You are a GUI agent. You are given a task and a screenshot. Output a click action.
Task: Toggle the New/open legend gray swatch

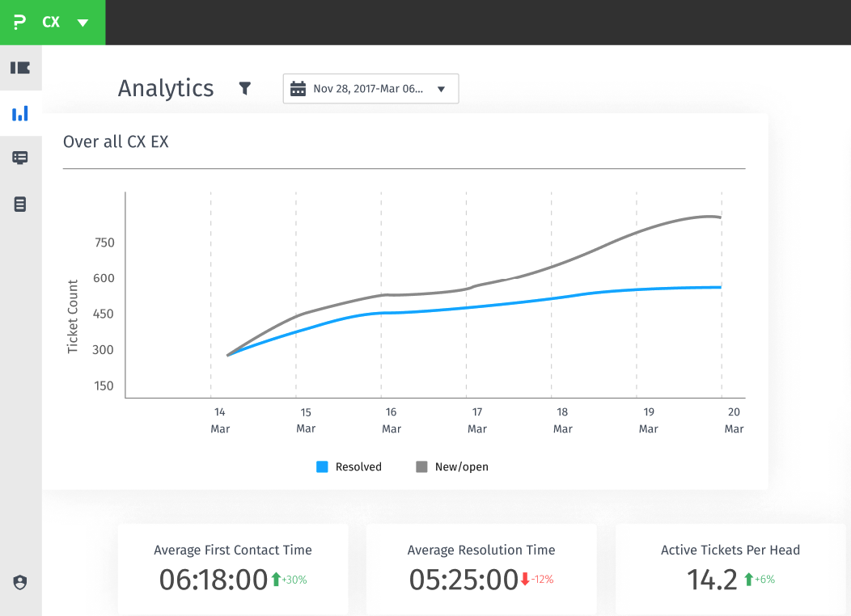421,467
